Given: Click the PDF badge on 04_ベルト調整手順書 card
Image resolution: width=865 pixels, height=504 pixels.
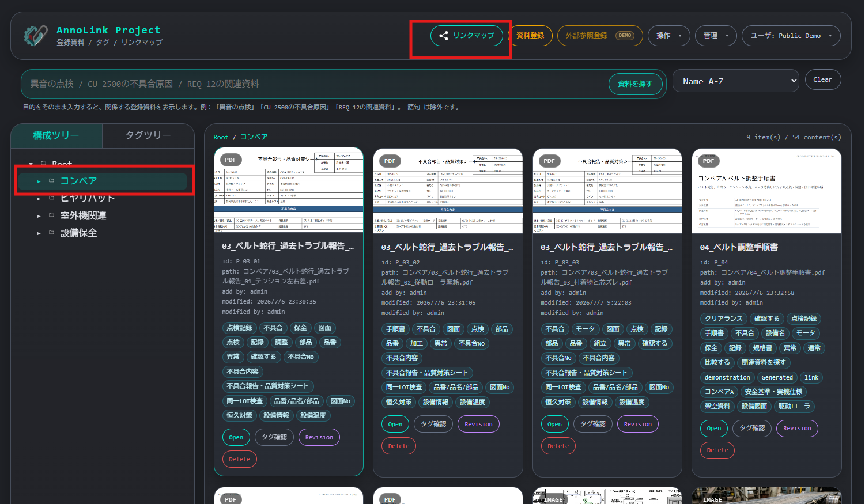Looking at the screenshot, I should (x=709, y=161).
